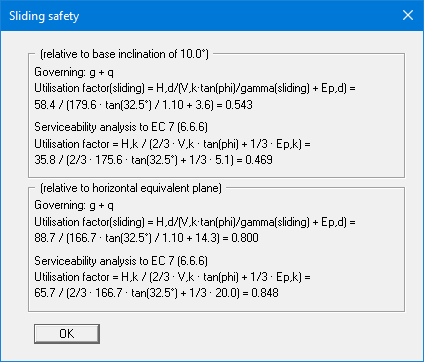
Task: Select the 0.543 result value
Action: (239, 105)
